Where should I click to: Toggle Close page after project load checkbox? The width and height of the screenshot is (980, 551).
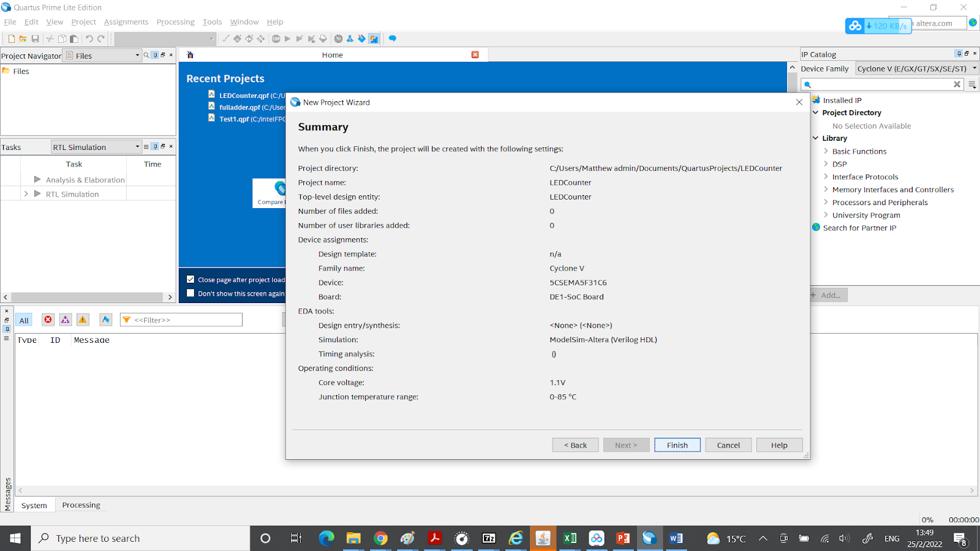coord(190,279)
